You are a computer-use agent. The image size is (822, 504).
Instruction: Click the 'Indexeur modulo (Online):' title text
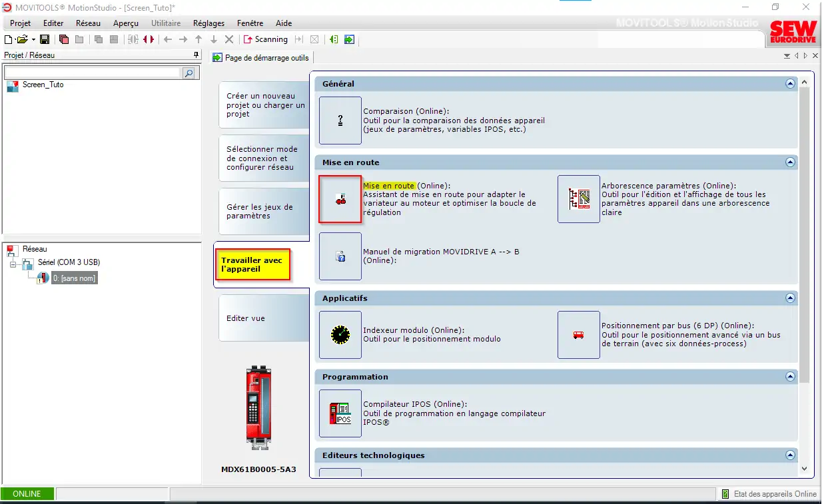pyautogui.click(x=414, y=330)
